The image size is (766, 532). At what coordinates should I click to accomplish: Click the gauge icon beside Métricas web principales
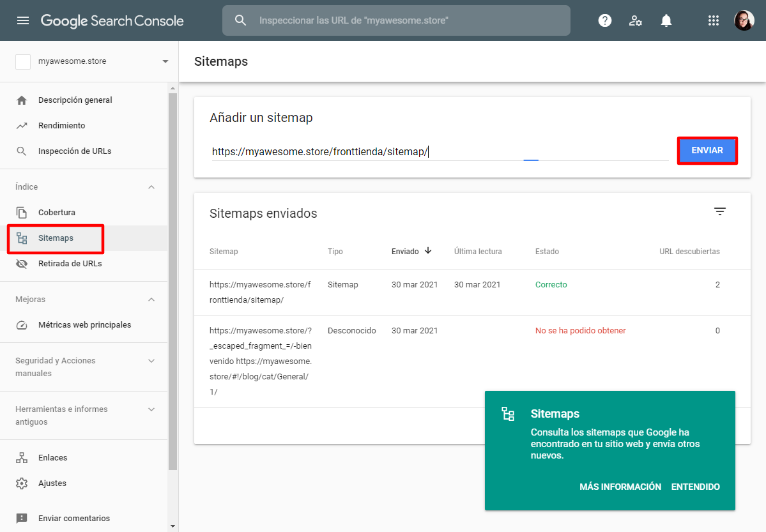point(22,325)
